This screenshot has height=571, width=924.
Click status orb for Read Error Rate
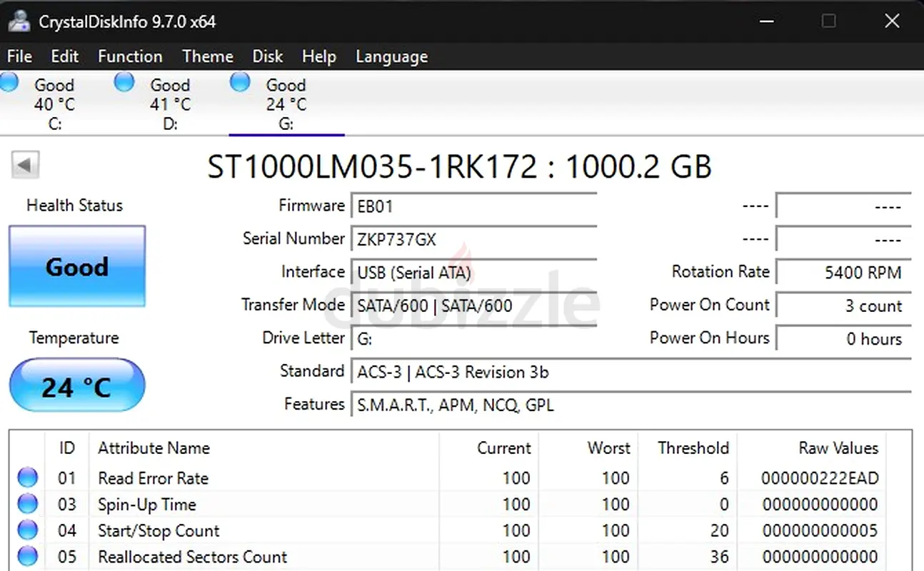pyautogui.click(x=27, y=477)
